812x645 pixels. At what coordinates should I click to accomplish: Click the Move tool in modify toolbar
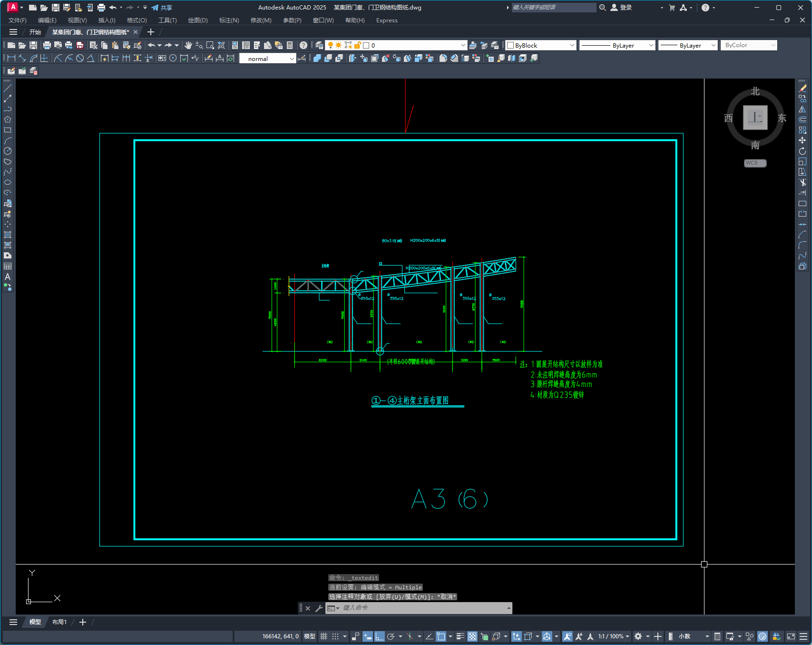802,140
